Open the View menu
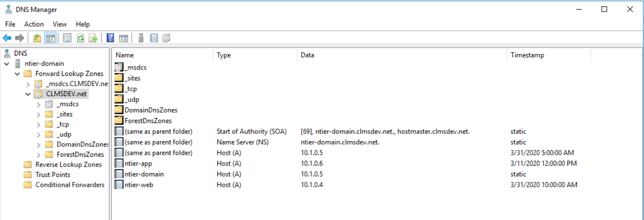 pyautogui.click(x=60, y=24)
